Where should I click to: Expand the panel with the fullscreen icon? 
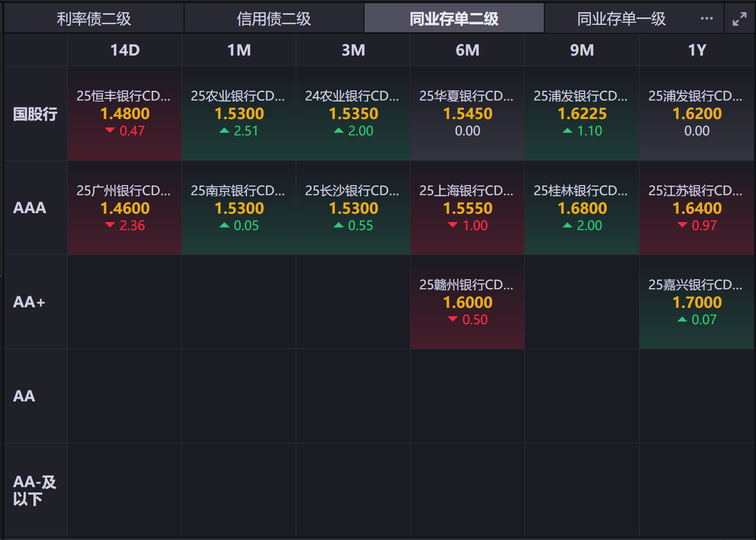pyautogui.click(x=740, y=19)
